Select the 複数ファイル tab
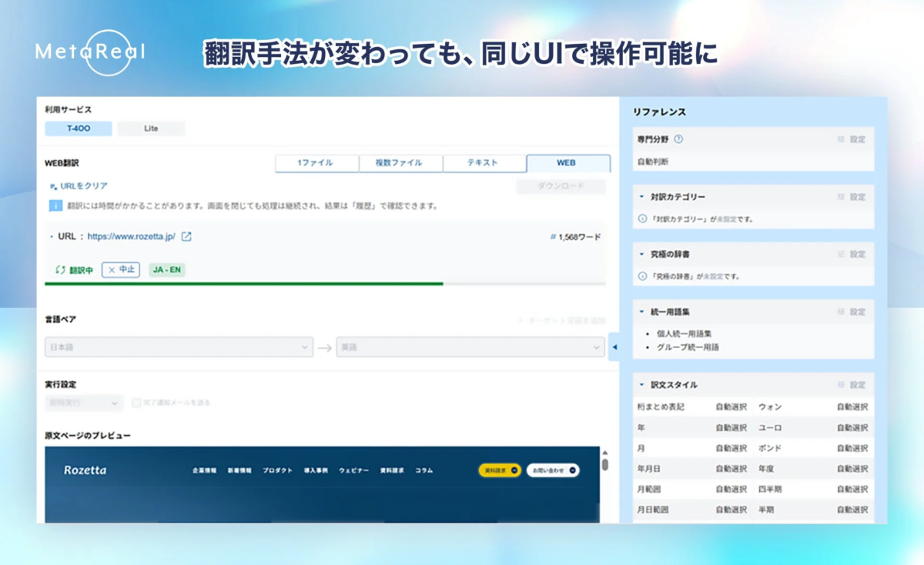924x565 pixels. click(x=401, y=163)
